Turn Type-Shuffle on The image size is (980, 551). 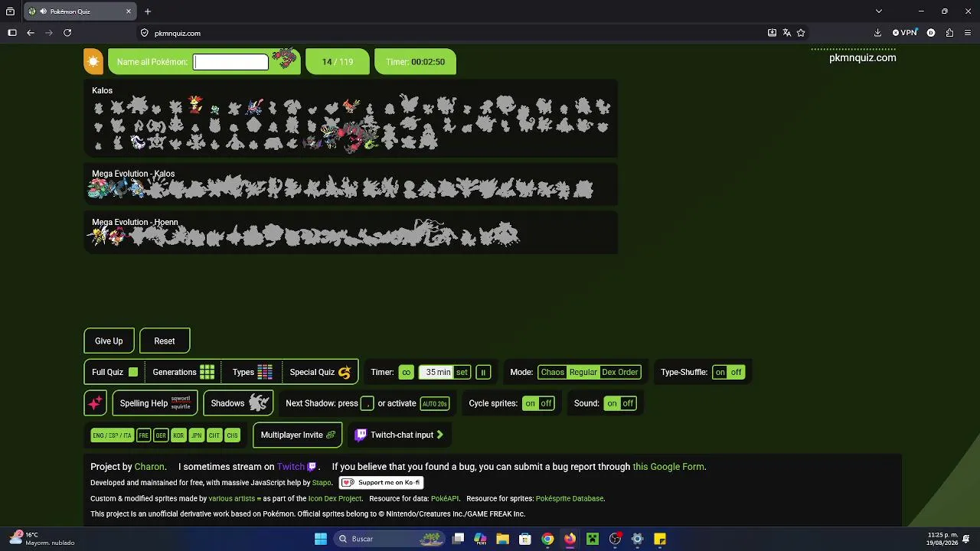[720, 373]
